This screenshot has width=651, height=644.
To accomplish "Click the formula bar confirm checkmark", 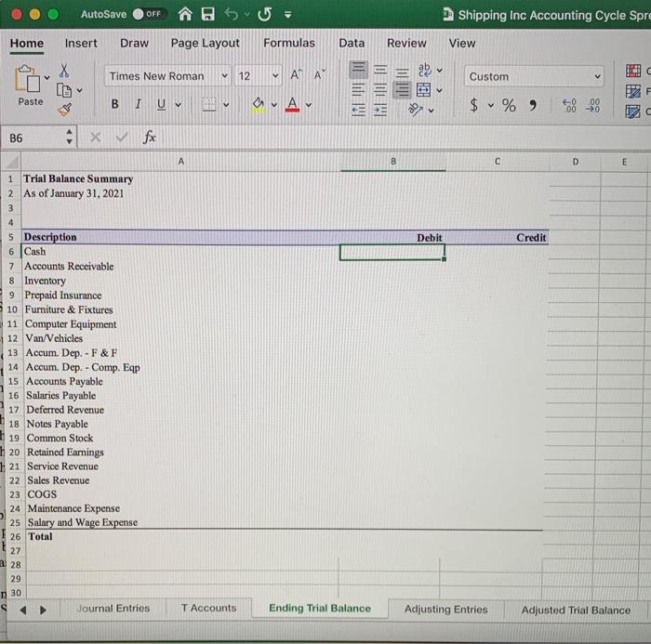I will click(x=122, y=138).
